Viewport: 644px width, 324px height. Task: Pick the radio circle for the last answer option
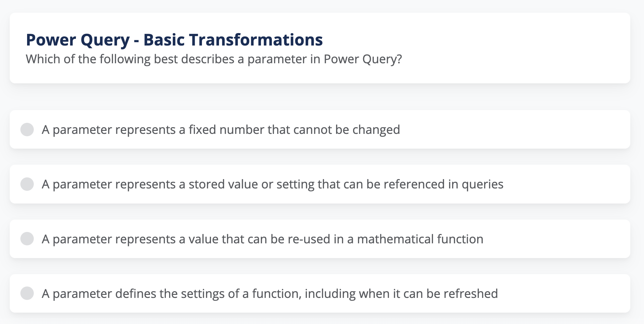point(27,293)
